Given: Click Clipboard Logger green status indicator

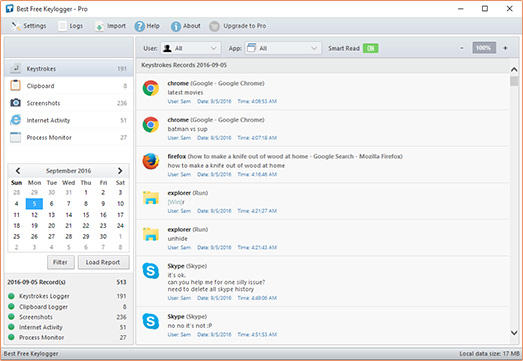Looking at the screenshot, I should pos(11,306).
